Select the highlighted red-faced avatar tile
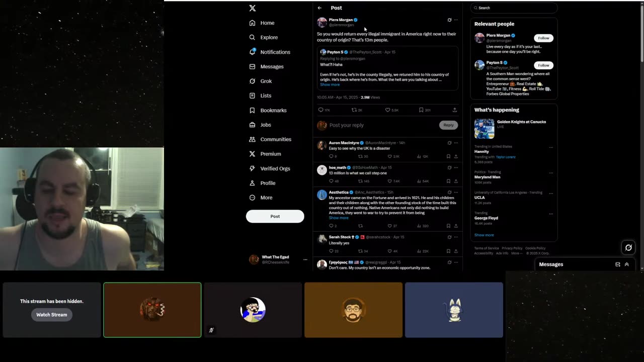 coord(152,310)
